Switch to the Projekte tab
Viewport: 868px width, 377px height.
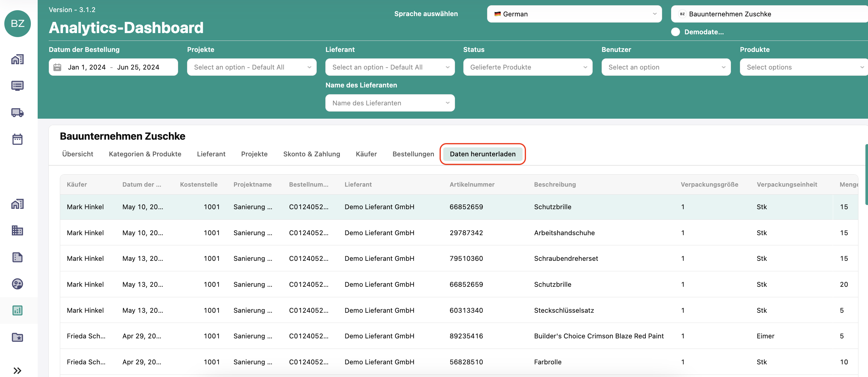pyautogui.click(x=254, y=154)
